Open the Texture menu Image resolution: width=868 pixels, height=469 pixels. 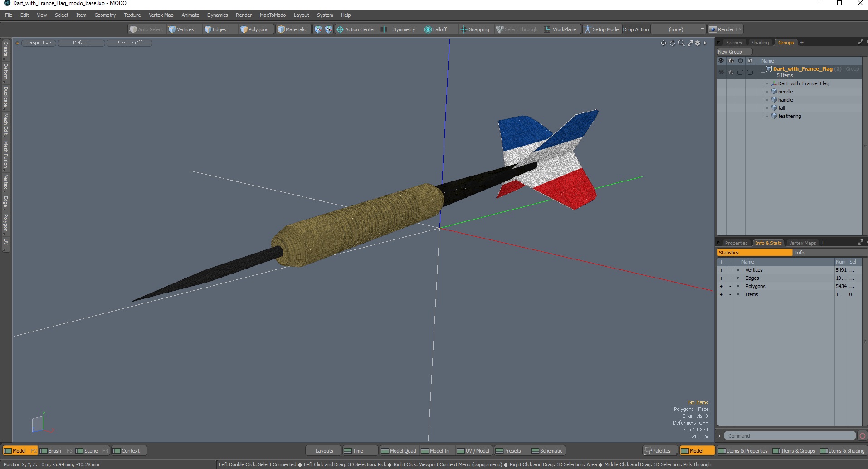point(132,15)
